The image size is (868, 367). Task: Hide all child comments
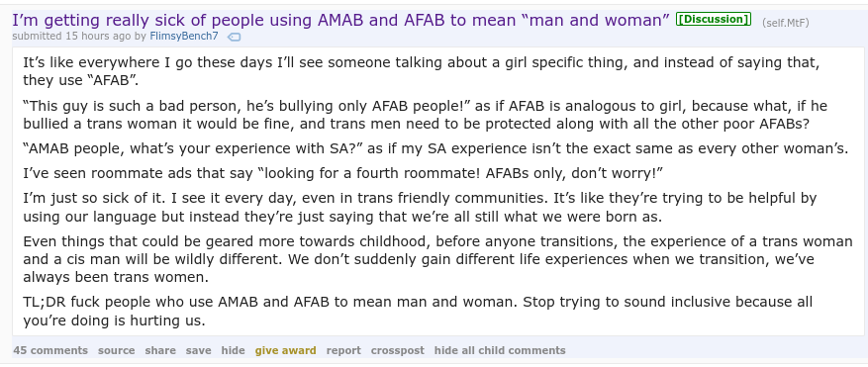point(500,350)
